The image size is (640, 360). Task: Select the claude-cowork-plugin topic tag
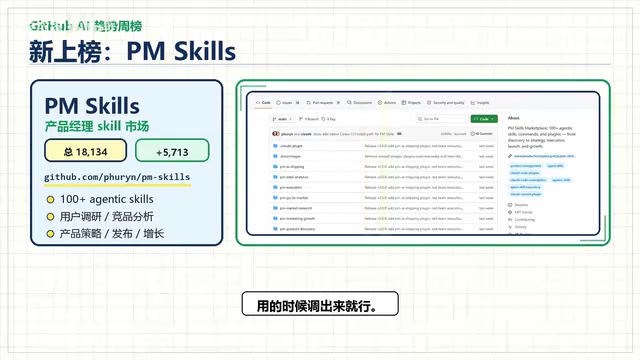[x=526, y=194]
